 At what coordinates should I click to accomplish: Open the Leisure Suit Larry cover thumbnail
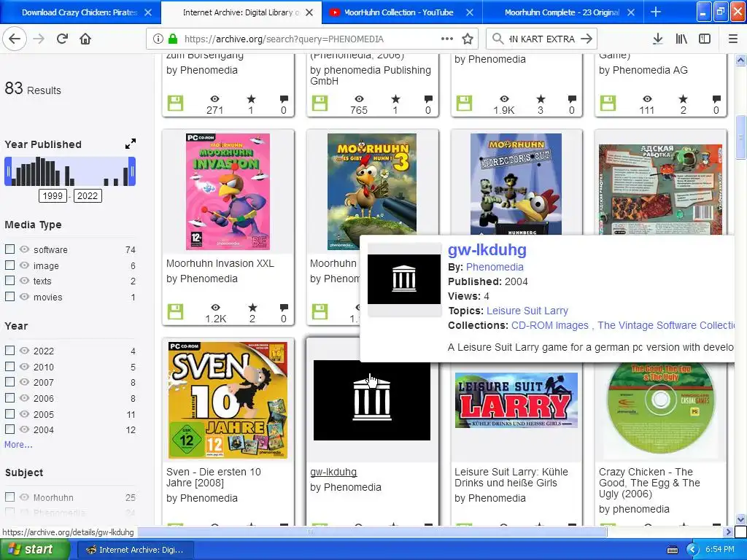pyautogui.click(x=516, y=400)
